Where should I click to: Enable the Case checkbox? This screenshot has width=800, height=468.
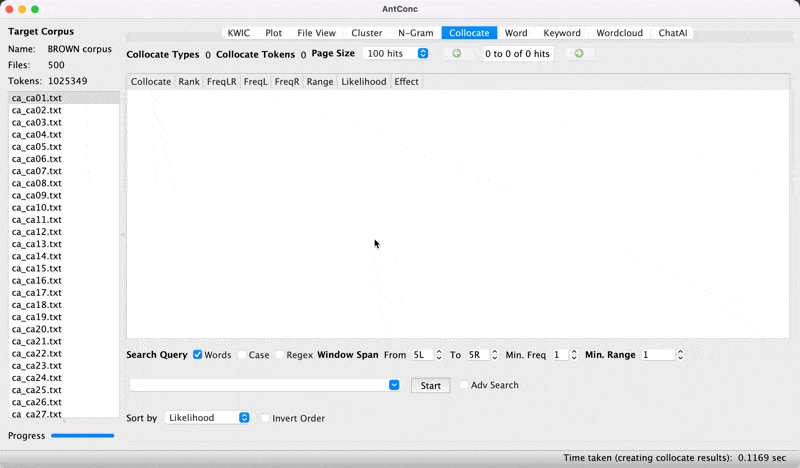pyautogui.click(x=242, y=355)
